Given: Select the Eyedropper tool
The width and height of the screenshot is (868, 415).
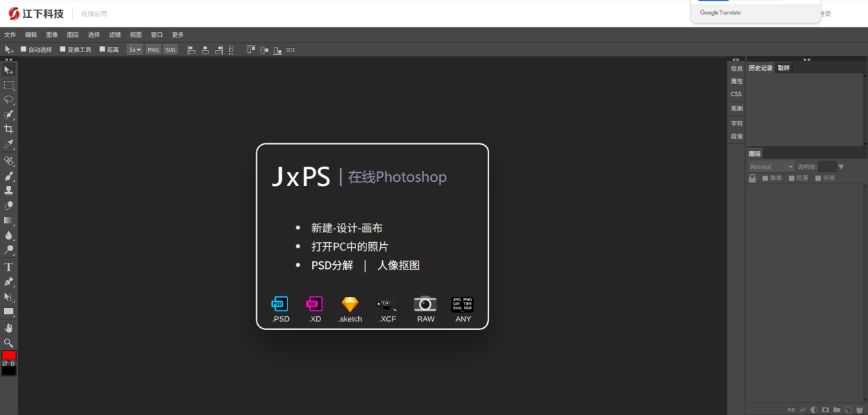Looking at the screenshot, I should pyautogui.click(x=9, y=144).
